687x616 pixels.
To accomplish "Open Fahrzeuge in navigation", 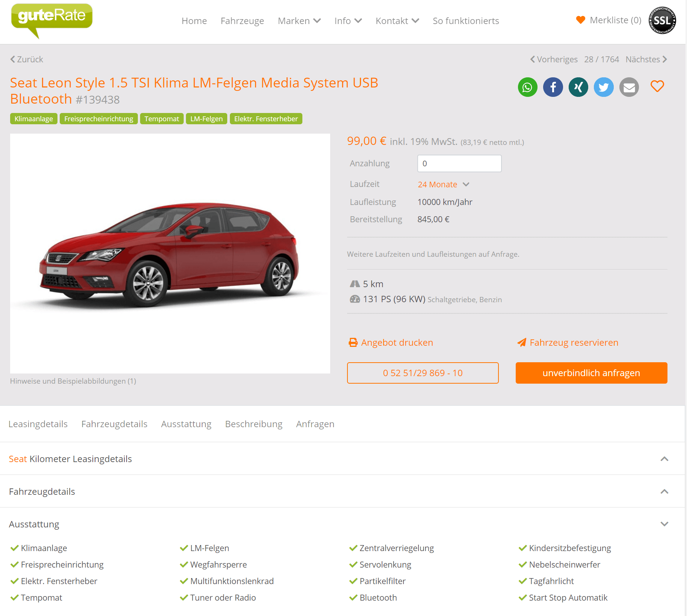I will [242, 21].
